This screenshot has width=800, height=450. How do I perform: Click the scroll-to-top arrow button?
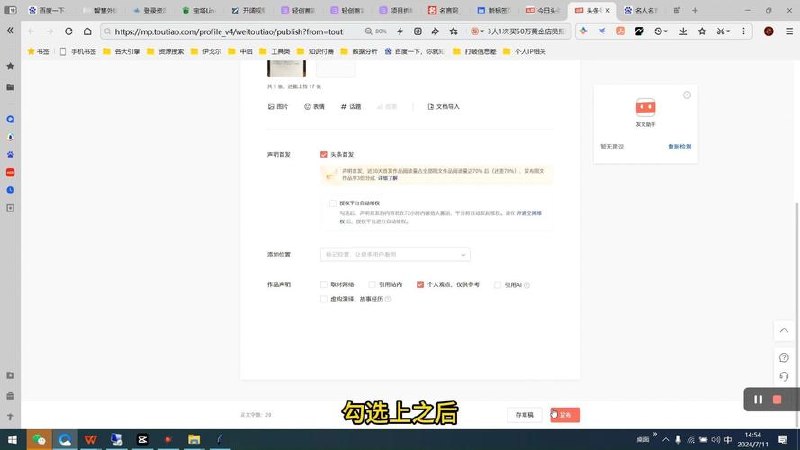pos(784,331)
